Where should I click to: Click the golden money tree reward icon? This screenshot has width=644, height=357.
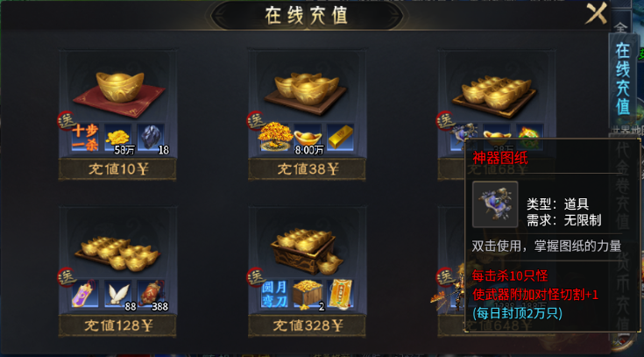pos(275,138)
